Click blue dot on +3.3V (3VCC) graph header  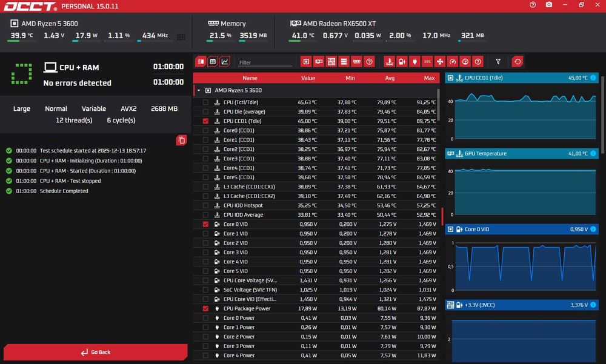click(593, 305)
